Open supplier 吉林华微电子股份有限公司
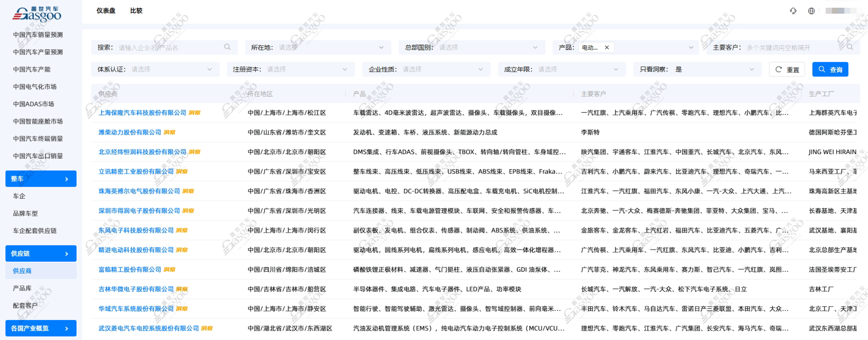The height and width of the screenshot is (340, 868). click(136, 289)
